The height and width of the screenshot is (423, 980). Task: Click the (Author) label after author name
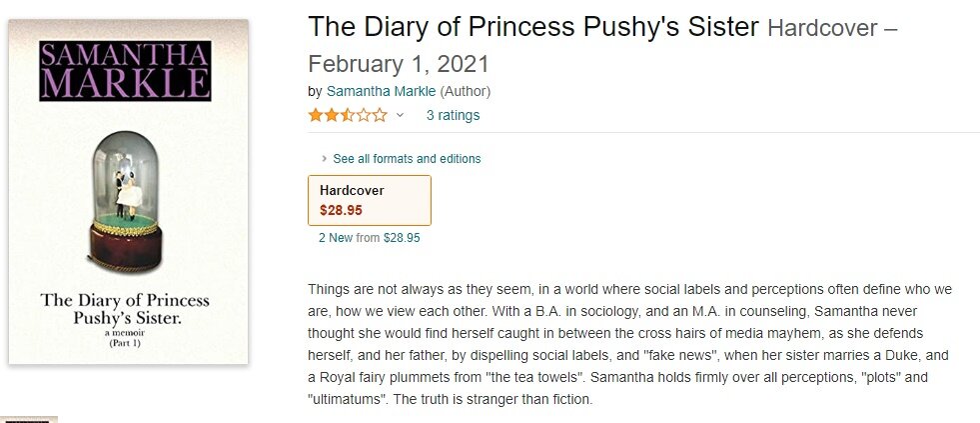466,91
